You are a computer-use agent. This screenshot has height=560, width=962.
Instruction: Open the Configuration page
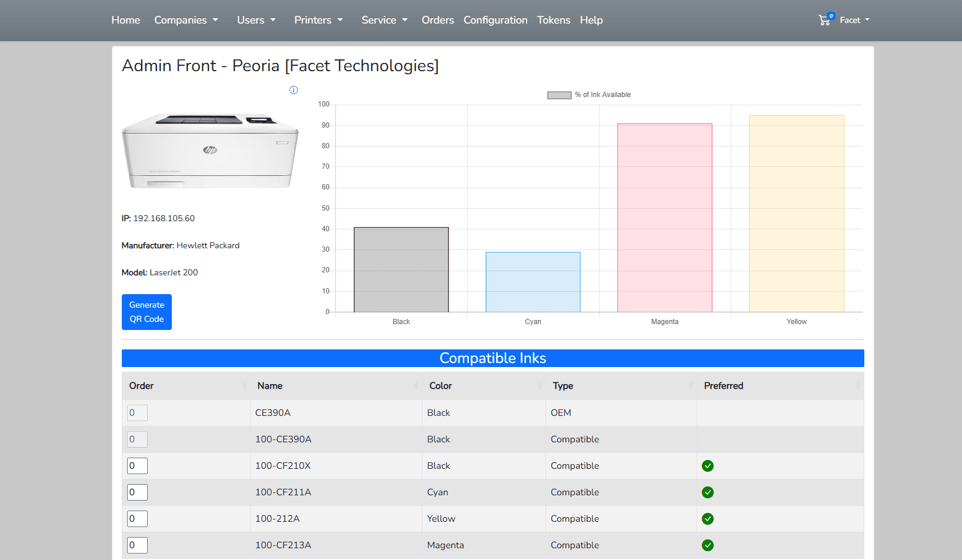[495, 20]
